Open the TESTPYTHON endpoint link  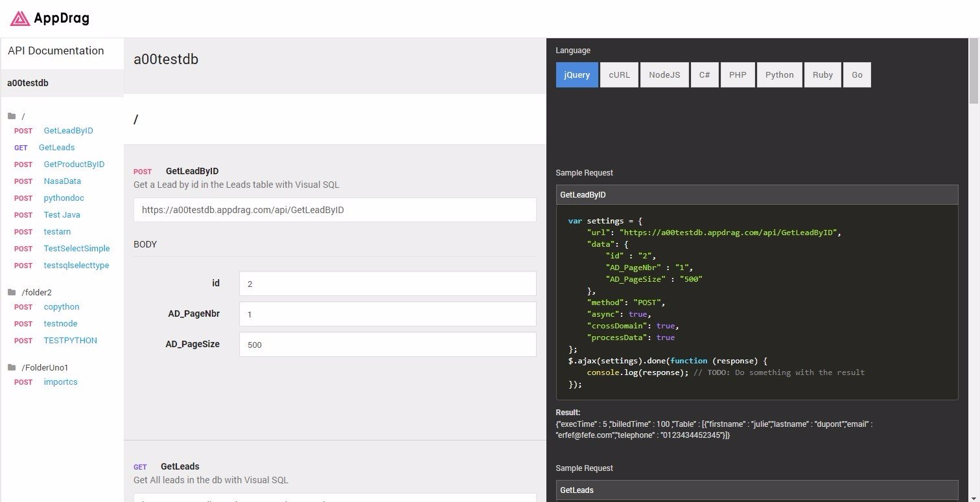click(x=70, y=341)
